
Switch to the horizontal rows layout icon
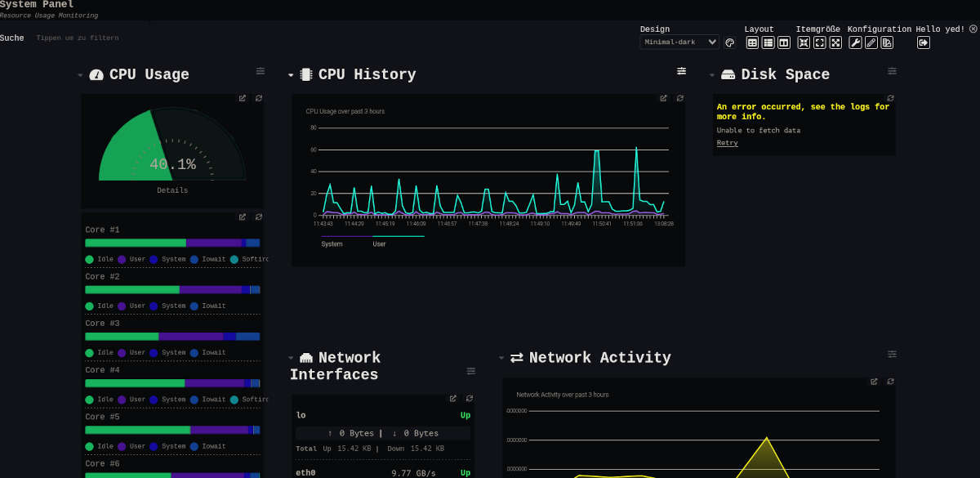[768, 42]
